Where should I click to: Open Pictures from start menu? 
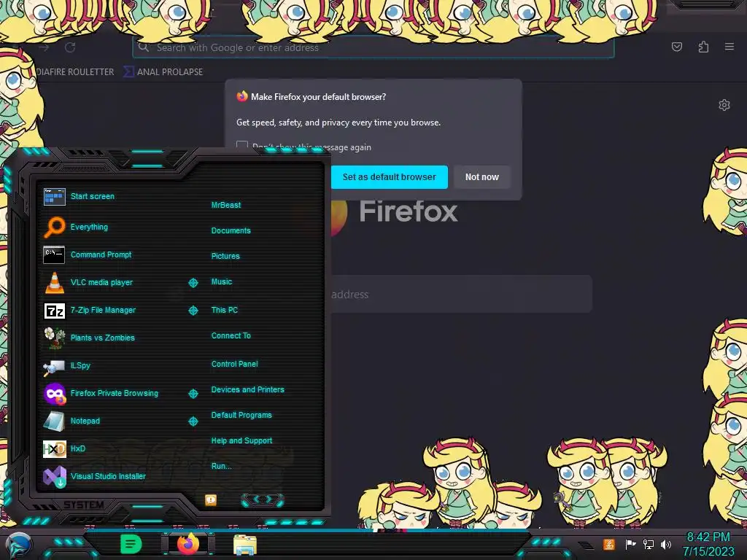(x=225, y=256)
